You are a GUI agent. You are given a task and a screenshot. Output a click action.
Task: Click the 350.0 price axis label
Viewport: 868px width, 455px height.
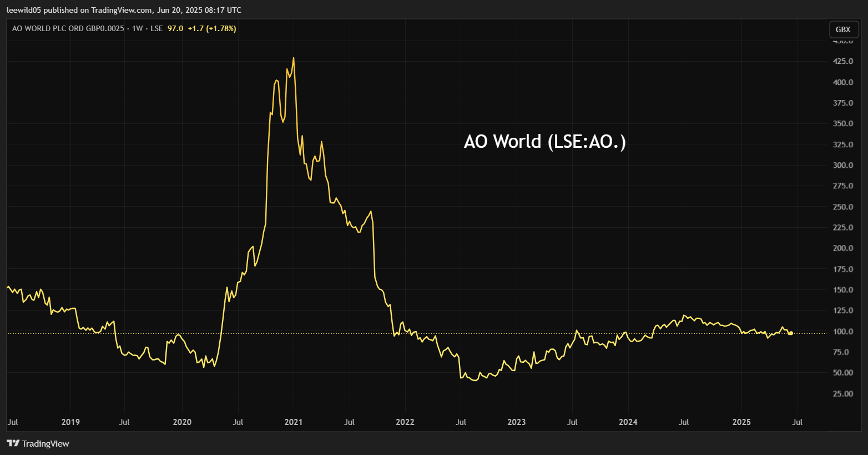pos(843,123)
